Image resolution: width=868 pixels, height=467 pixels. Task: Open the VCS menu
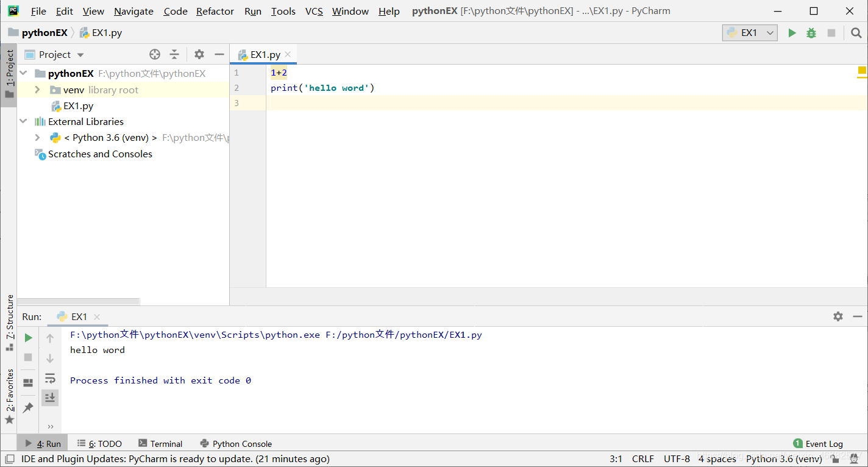point(315,11)
